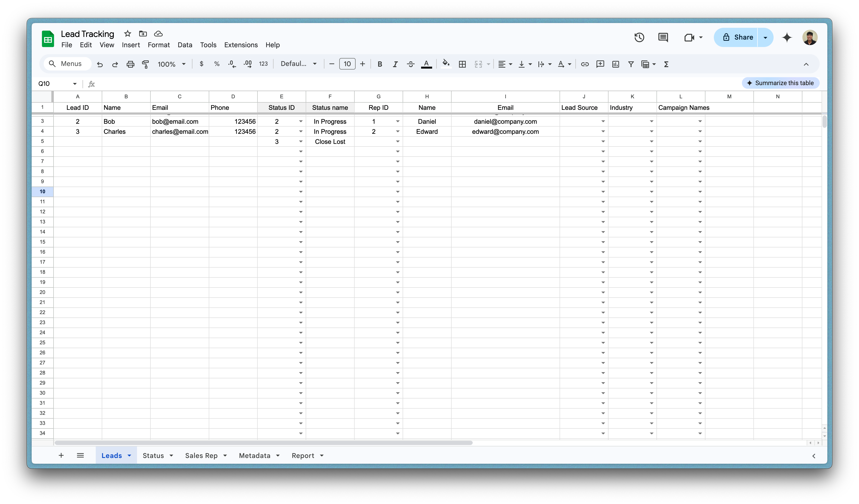Open Status ID dropdown in Bob's row
859x504 pixels.
pyautogui.click(x=301, y=122)
